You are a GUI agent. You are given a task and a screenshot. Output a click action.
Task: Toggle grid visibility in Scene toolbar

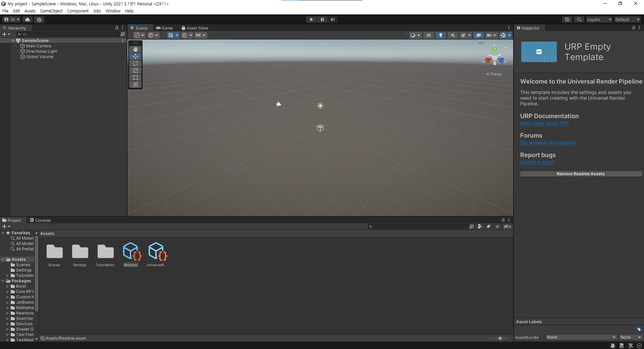[x=171, y=35]
